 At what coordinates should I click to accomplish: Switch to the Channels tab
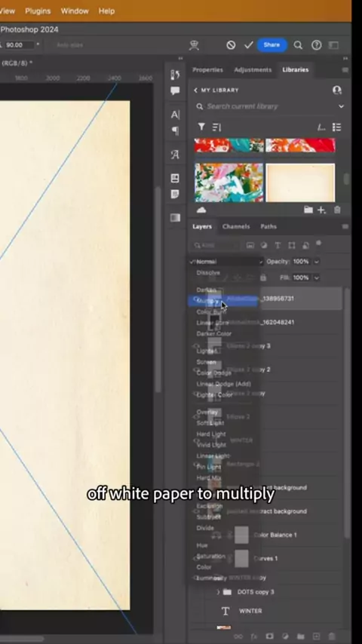(x=236, y=227)
